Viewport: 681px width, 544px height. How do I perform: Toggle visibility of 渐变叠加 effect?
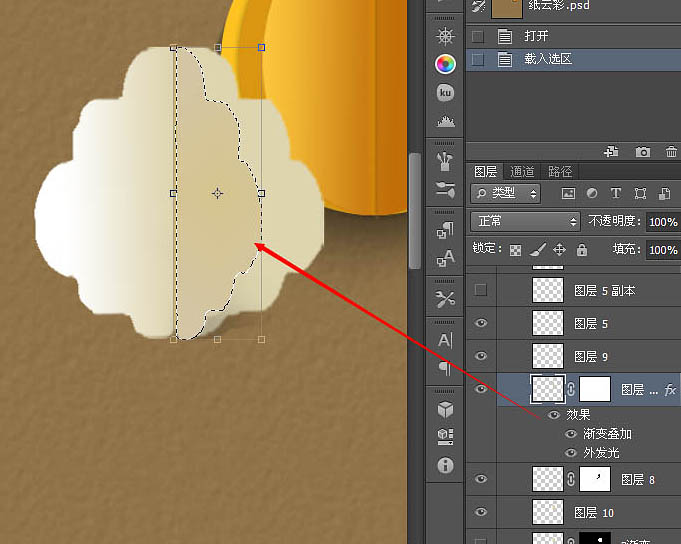[571, 434]
